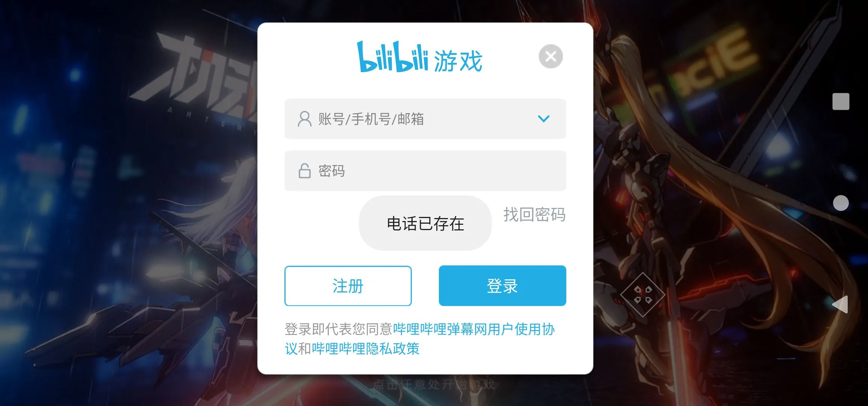Tap the Android home circle button
This screenshot has height=406, width=868.
[x=841, y=203]
